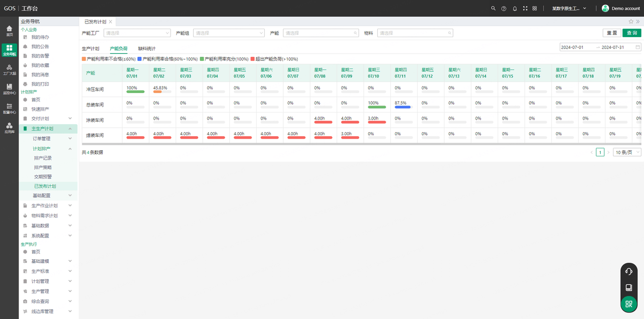Viewport: 644px width, 319px height.
Task: Open the 产能工厂 dropdown
Action: tap(137, 33)
